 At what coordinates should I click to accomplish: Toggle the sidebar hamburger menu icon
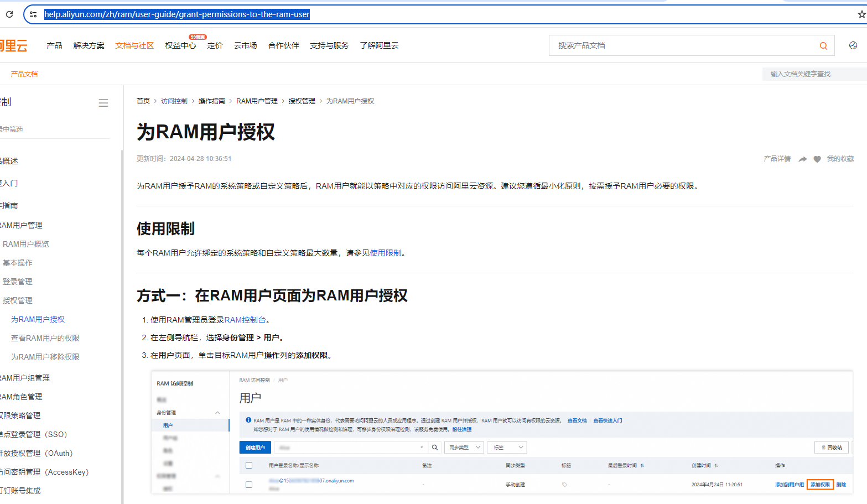click(x=103, y=103)
